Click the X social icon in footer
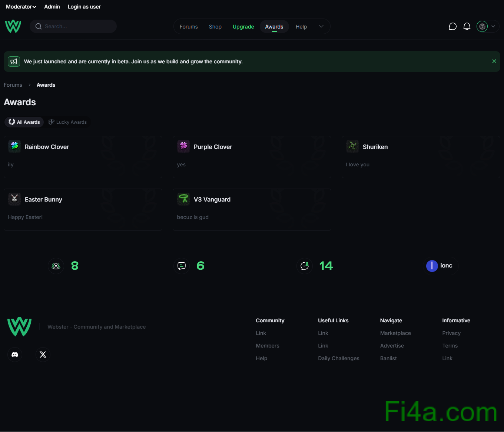504x432 pixels. point(43,355)
